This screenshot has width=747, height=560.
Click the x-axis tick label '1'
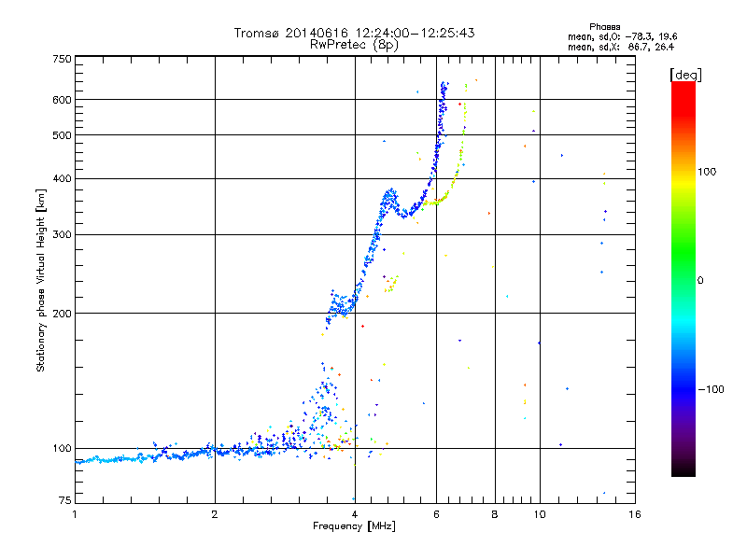(x=75, y=514)
